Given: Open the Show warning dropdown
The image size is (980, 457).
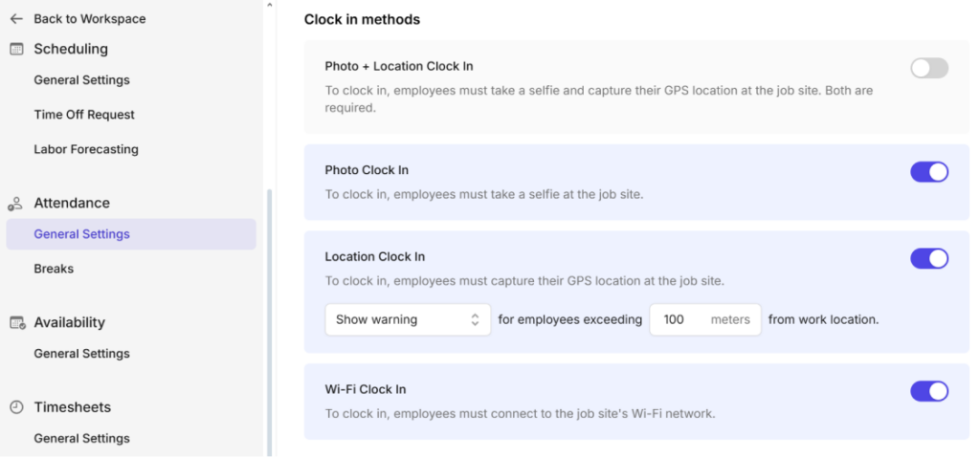Looking at the screenshot, I should pos(408,319).
